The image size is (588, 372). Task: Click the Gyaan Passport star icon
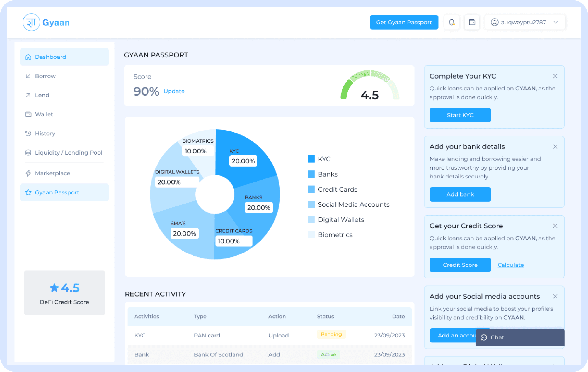click(28, 192)
